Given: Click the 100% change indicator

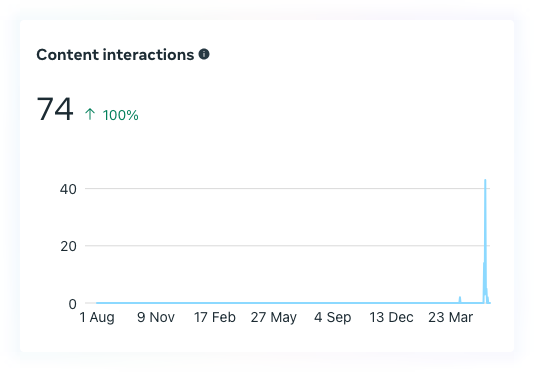Looking at the screenshot, I should (120, 115).
